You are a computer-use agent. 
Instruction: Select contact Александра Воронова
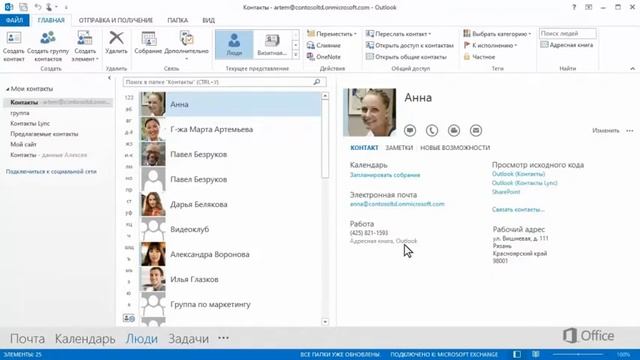pos(231,254)
